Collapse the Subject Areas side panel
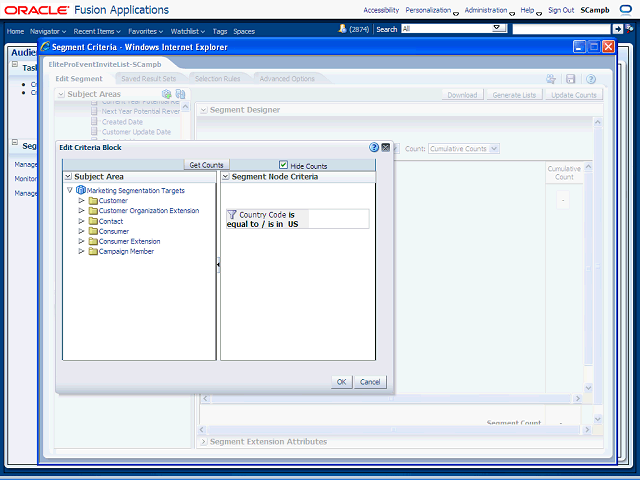 (x=61, y=94)
